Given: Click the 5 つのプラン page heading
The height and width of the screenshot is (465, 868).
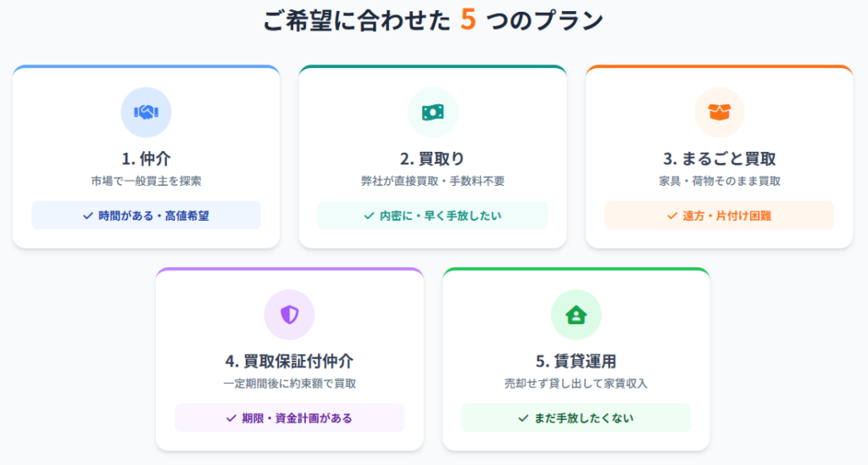Looking at the screenshot, I should pos(433,20).
